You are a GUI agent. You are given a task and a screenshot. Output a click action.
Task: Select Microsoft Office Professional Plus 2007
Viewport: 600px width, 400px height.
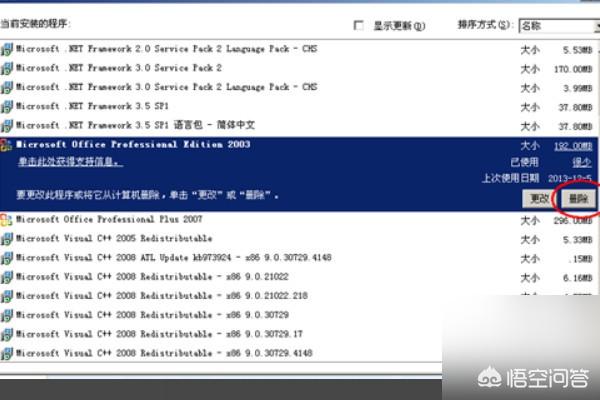109,219
